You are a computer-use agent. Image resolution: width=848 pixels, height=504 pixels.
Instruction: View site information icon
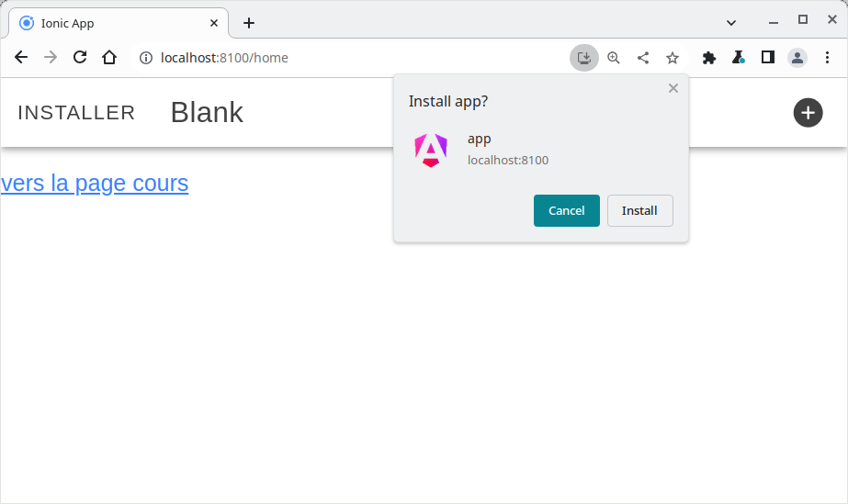tap(145, 58)
